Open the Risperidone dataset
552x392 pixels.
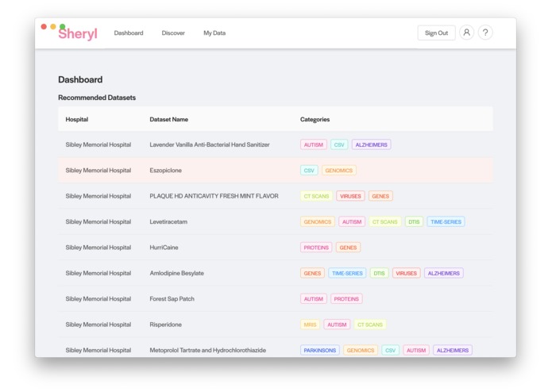coord(165,324)
